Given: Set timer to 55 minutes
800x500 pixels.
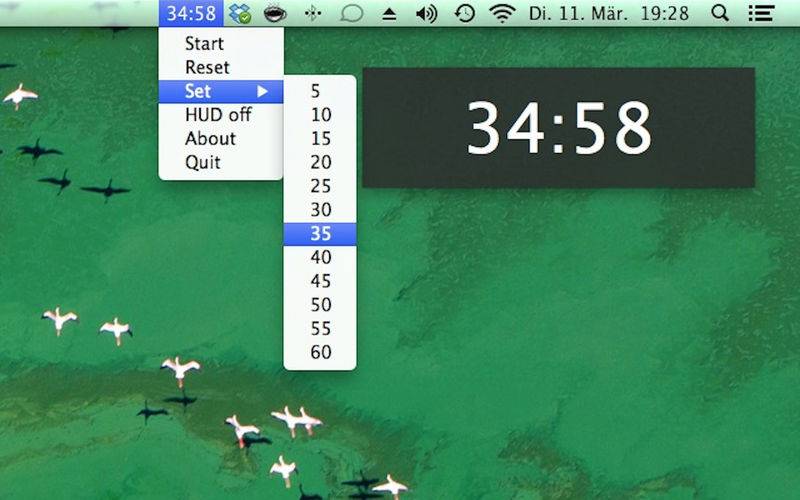Looking at the screenshot, I should pyautogui.click(x=320, y=329).
